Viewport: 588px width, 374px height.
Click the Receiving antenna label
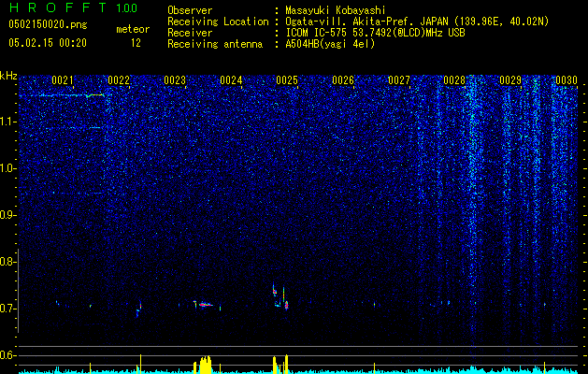215,44
